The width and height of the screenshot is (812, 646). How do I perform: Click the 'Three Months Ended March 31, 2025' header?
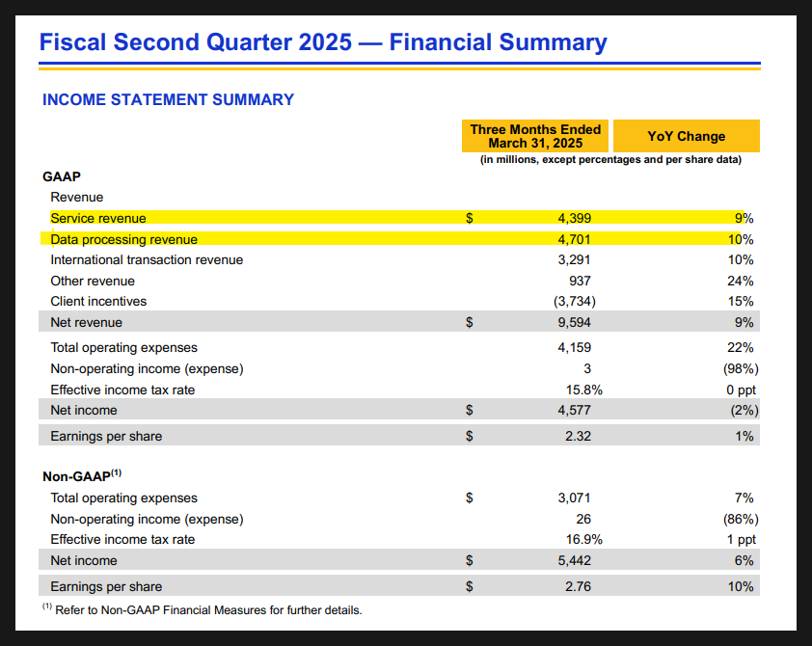[x=535, y=136]
